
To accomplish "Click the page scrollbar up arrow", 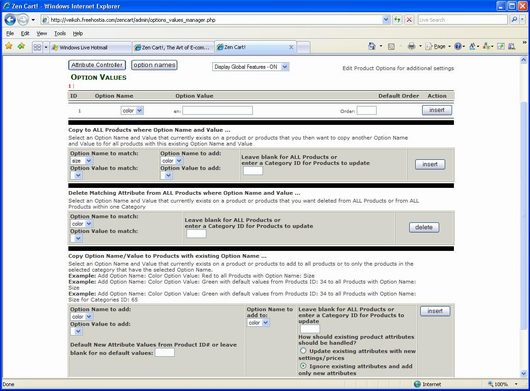I will click(523, 60).
